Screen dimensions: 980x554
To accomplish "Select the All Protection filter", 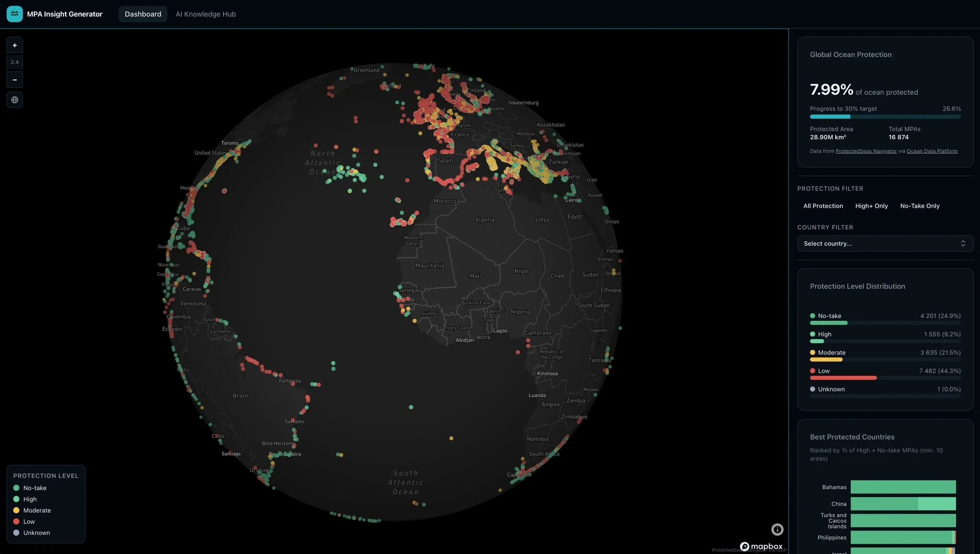I will [x=823, y=206].
